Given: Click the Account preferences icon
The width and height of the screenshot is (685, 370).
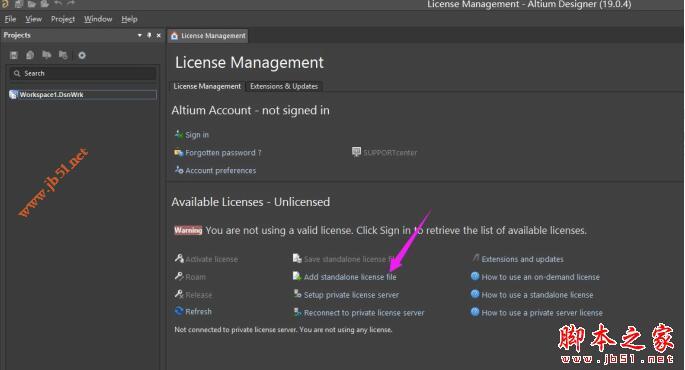Looking at the screenshot, I should click(179, 169).
